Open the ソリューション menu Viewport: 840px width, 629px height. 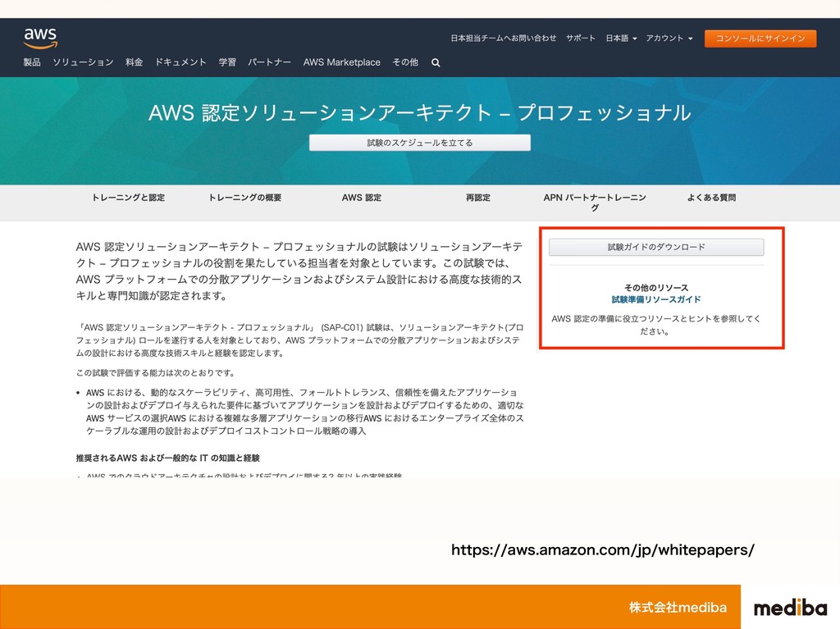pyautogui.click(x=83, y=62)
